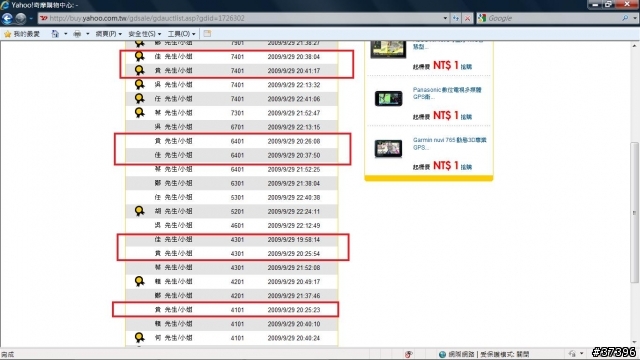Open the 安全性(S) menu
The image size is (640, 360).
click(x=144, y=34)
